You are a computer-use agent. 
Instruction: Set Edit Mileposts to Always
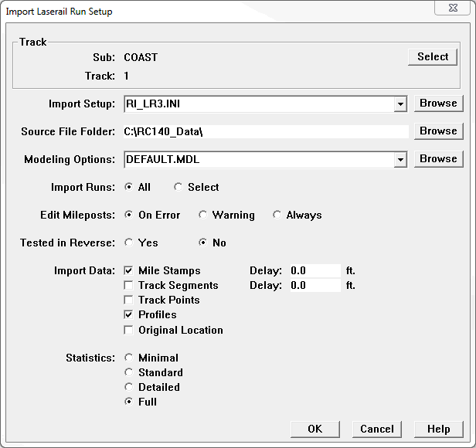(x=278, y=215)
